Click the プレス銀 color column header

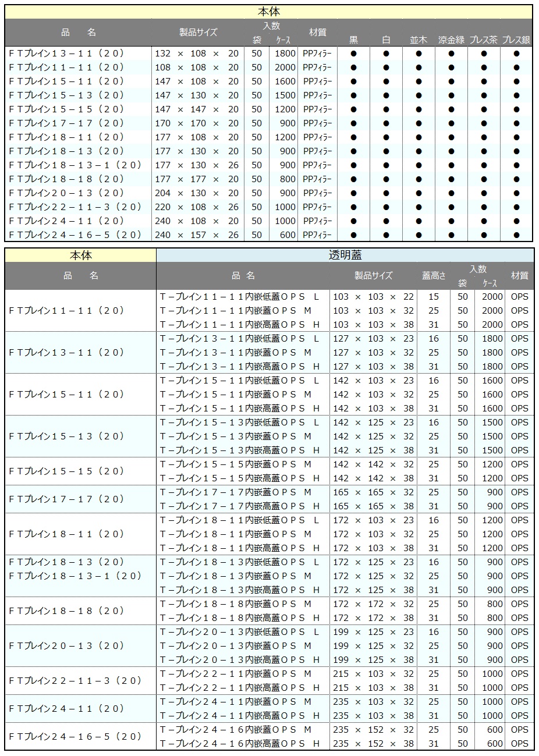[x=517, y=40]
